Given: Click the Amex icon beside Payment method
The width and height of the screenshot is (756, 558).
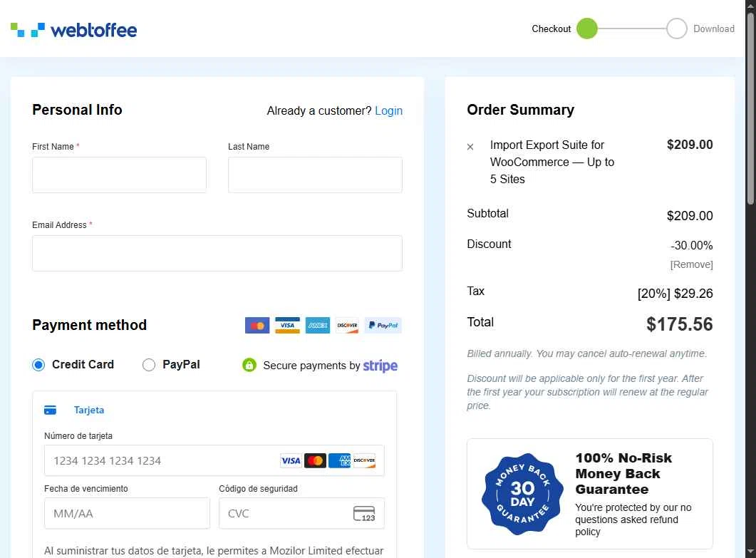Looking at the screenshot, I should 318,326.
